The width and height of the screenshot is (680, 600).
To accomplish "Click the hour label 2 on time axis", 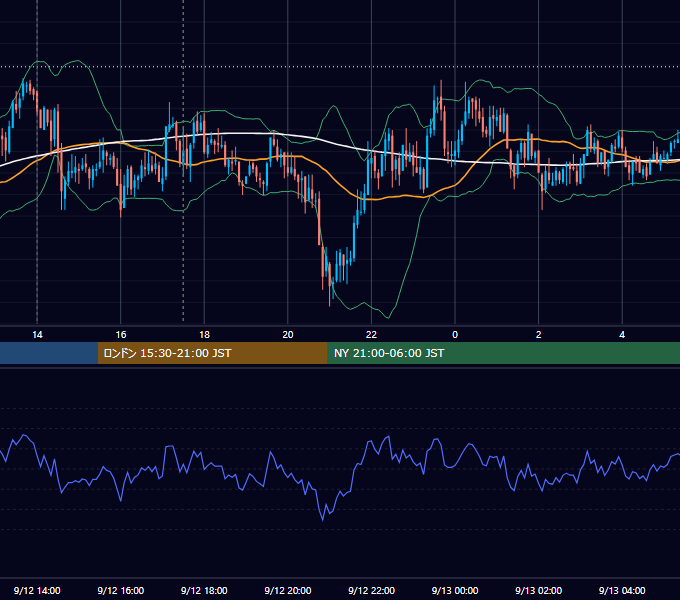I will [x=539, y=335].
